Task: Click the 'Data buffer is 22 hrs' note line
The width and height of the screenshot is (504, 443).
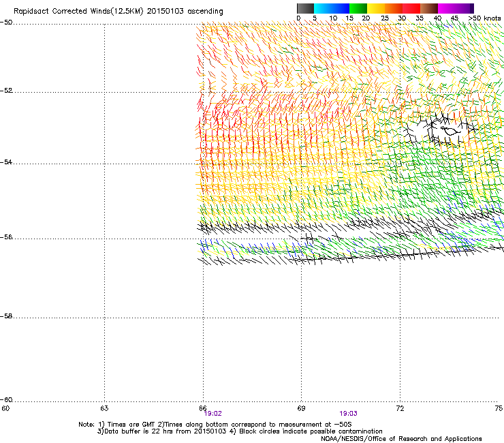Action: pyautogui.click(x=240, y=431)
